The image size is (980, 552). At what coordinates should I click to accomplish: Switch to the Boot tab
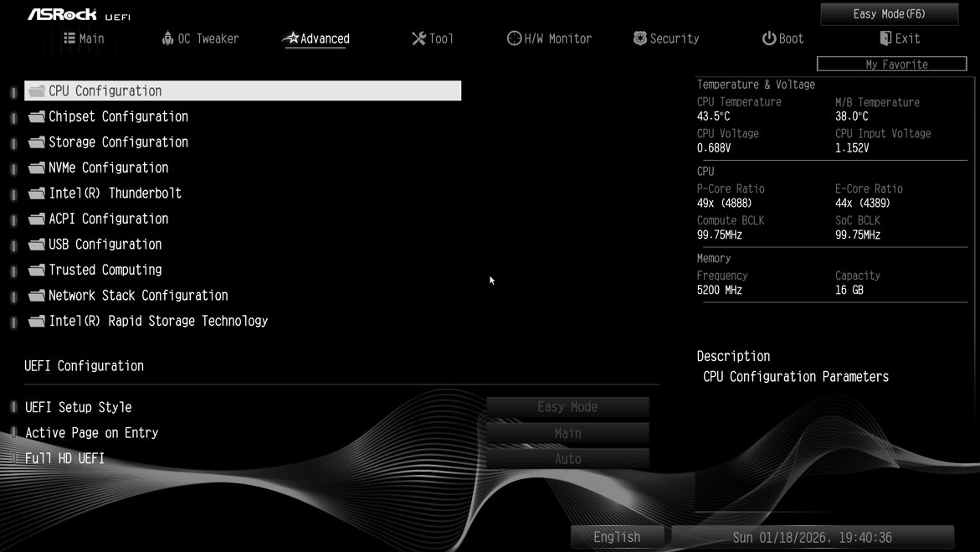tap(791, 38)
